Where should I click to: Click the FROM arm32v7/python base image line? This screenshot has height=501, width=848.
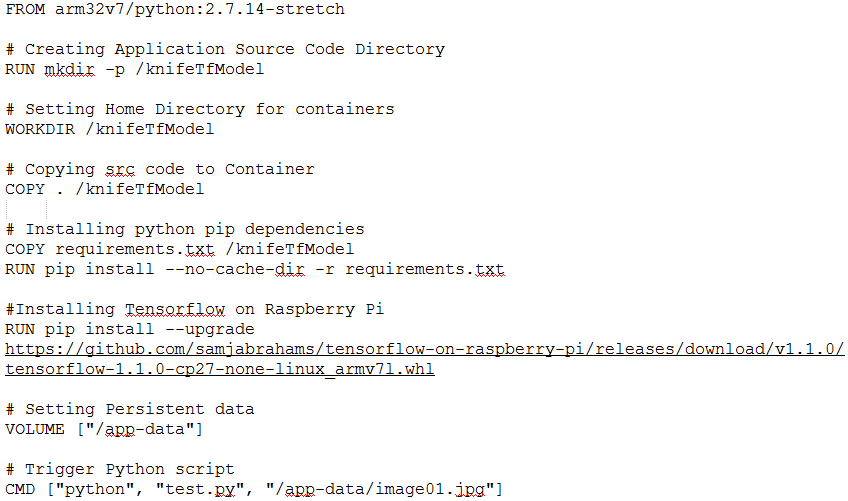click(175, 9)
